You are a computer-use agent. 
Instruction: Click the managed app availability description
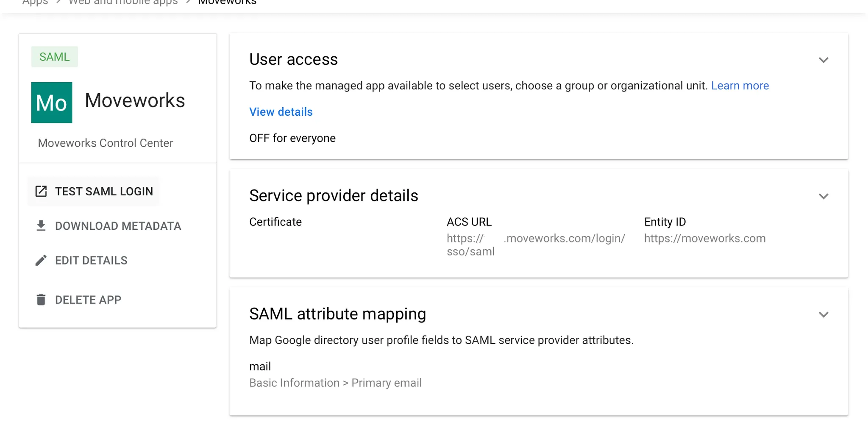[x=479, y=86]
